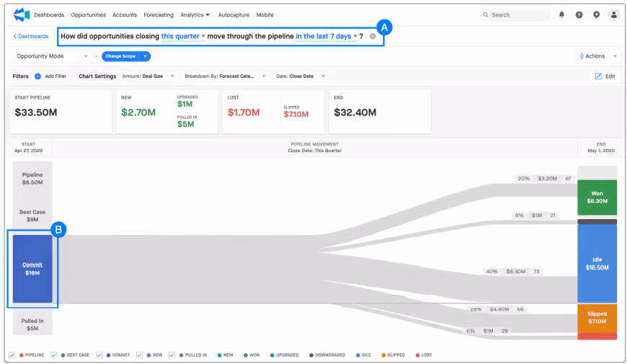Toggle the BEST CASE legend checkbox

(x=53, y=355)
